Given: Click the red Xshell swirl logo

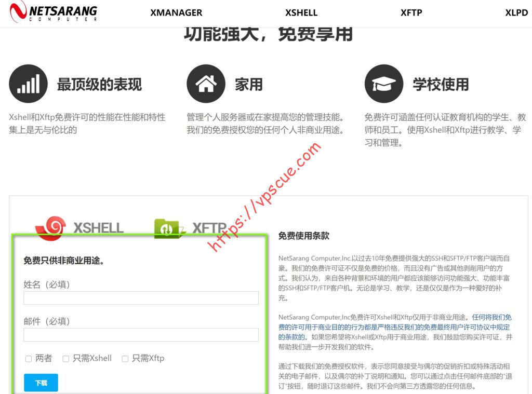Looking at the screenshot, I should [x=51, y=228].
